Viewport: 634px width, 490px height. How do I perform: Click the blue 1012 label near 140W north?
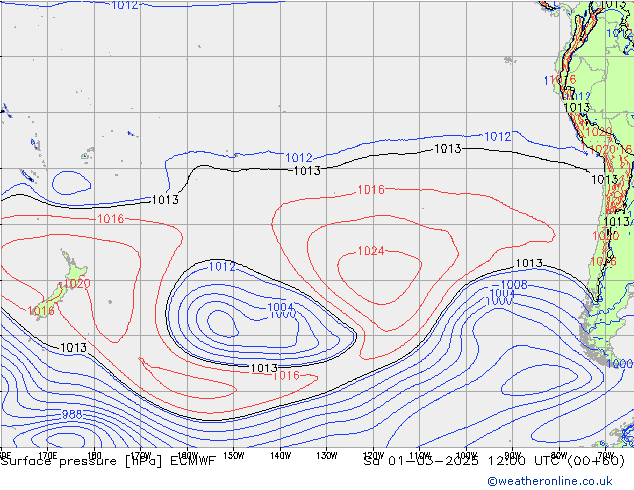click(299, 158)
